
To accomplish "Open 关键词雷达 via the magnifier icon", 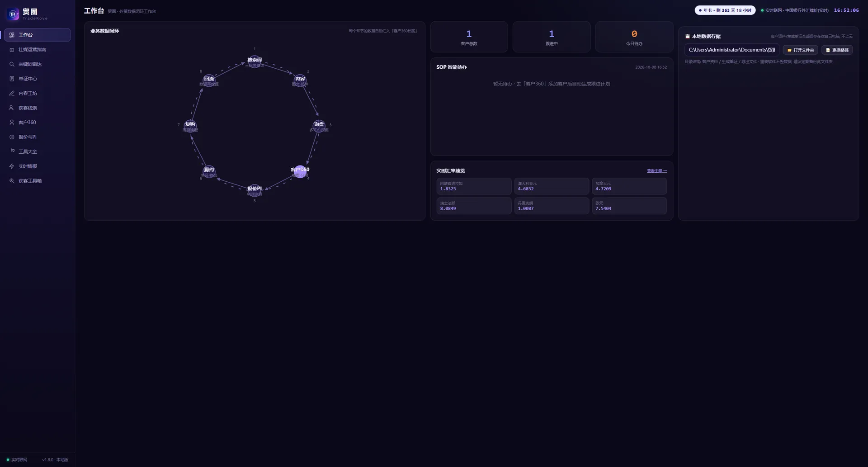I will pos(12,64).
